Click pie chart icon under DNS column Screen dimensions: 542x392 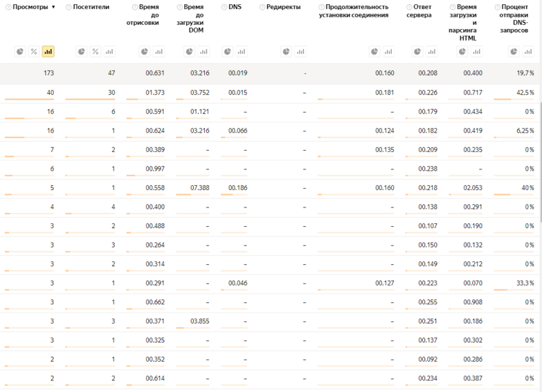pos(227,52)
